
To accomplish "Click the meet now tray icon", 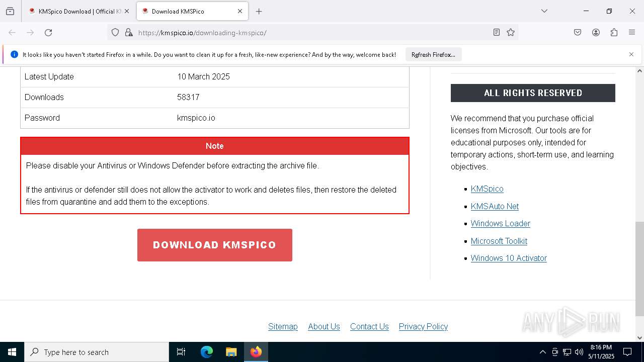I will click(x=555, y=352).
